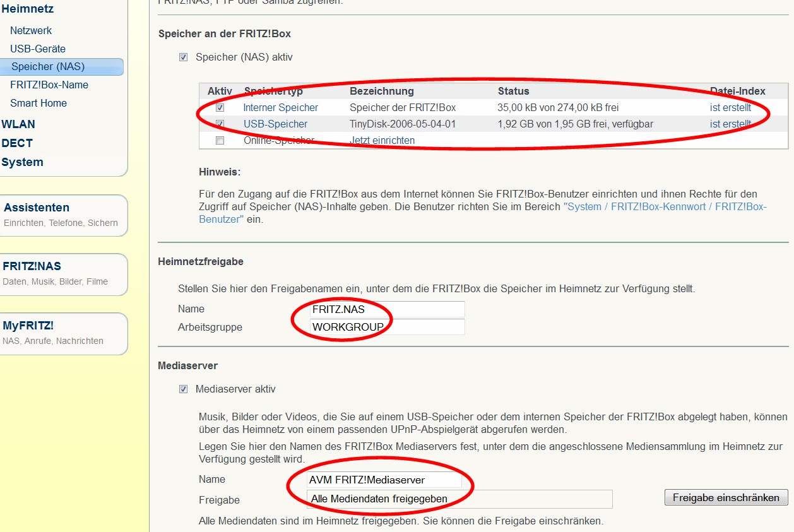This screenshot has width=794, height=532.
Task: Go to Netzwerk in the sidebar
Action: 31,30
